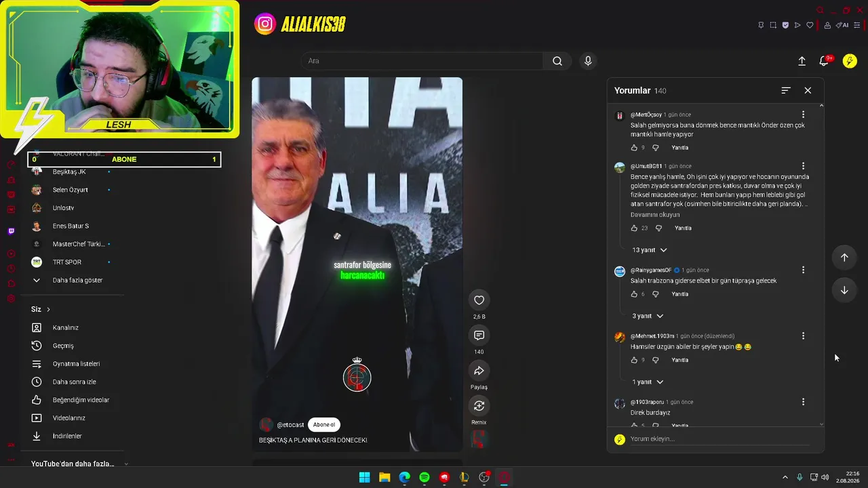This screenshot has width=868, height=488.
Task: Open the Windows Start menu
Action: pos(364,477)
